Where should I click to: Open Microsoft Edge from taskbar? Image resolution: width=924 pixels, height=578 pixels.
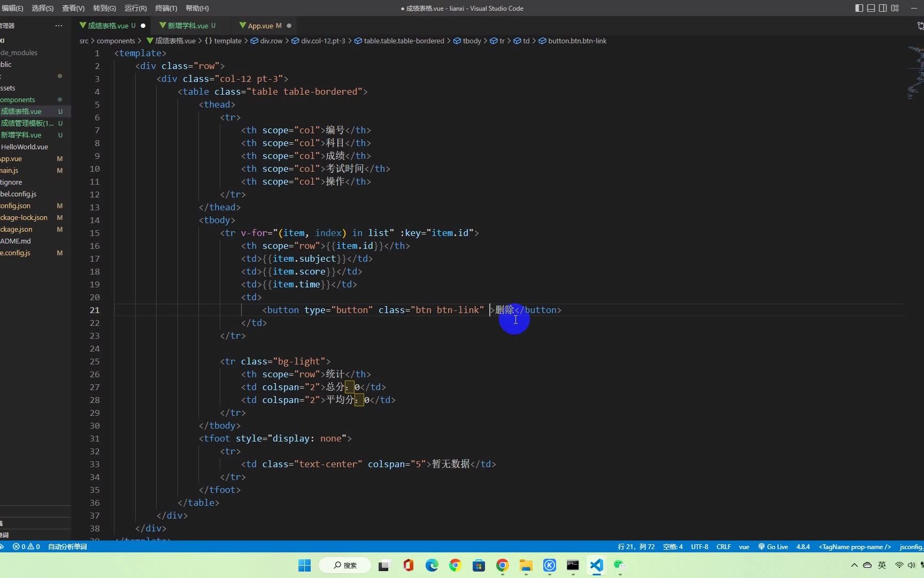tap(432, 565)
